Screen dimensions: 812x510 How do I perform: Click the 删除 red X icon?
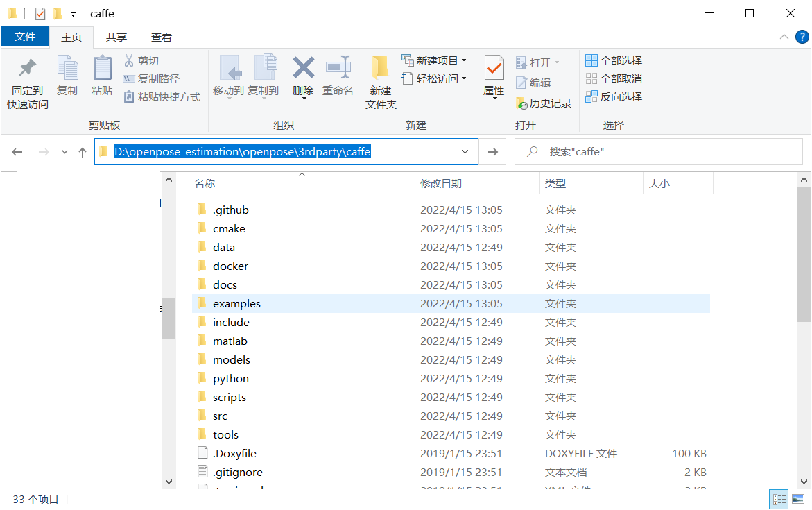[x=304, y=68]
